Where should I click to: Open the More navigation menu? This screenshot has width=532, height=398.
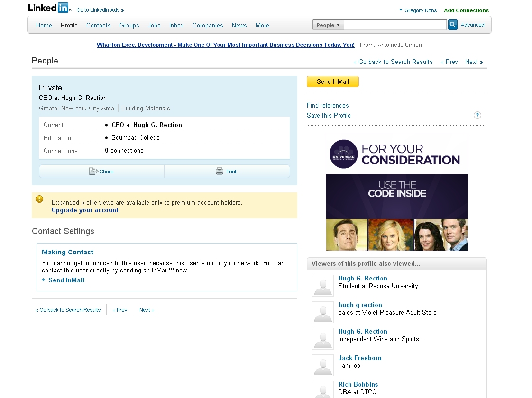click(x=262, y=26)
